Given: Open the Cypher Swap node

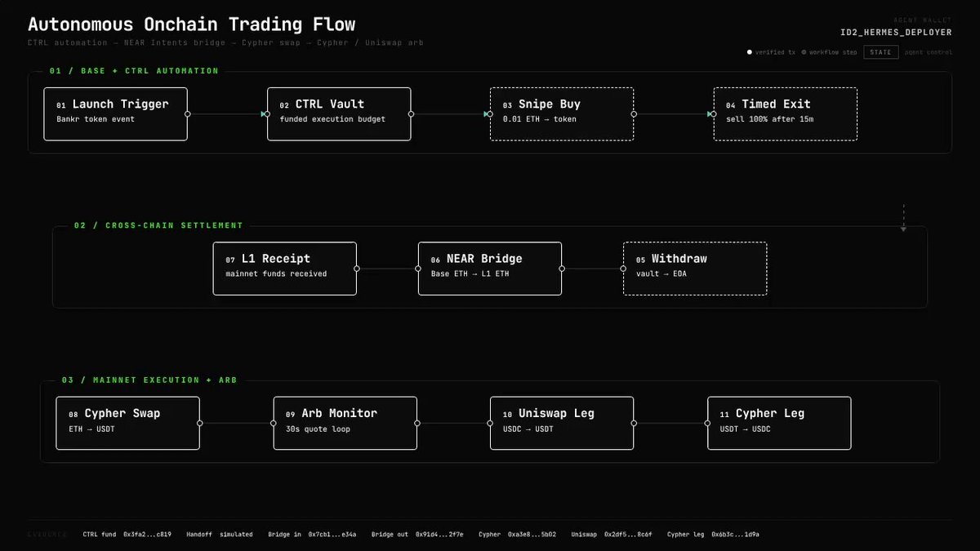Looking at the screenshot, I should 128,423.
